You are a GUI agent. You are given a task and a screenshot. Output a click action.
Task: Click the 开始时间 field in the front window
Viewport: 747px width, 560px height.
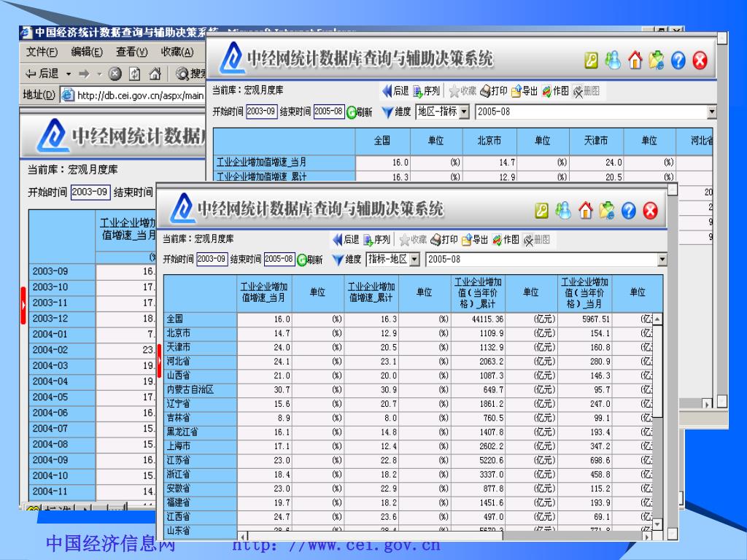212,259
